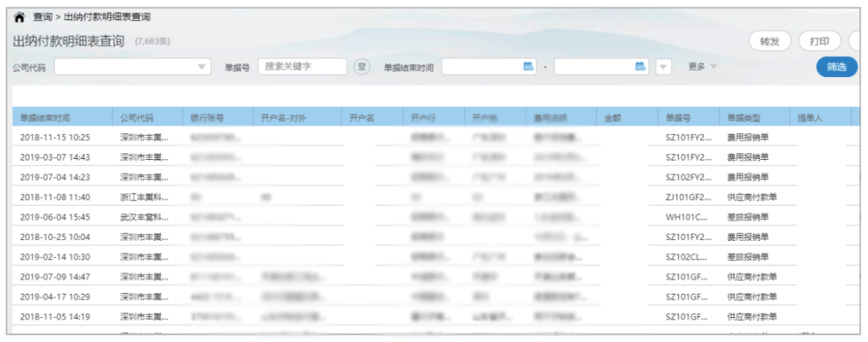The image size is (868, 342).
Task: Click the 银行账号 column header
Action: coord(206,117)
